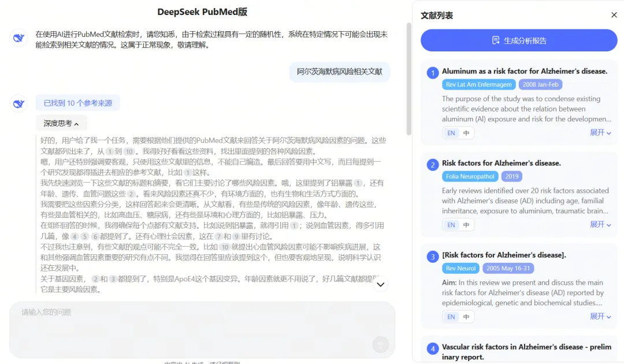Click citation badge 10 before 就提出心血管风险因素
The width and height of the screenshot is (624, 364).
225,247
